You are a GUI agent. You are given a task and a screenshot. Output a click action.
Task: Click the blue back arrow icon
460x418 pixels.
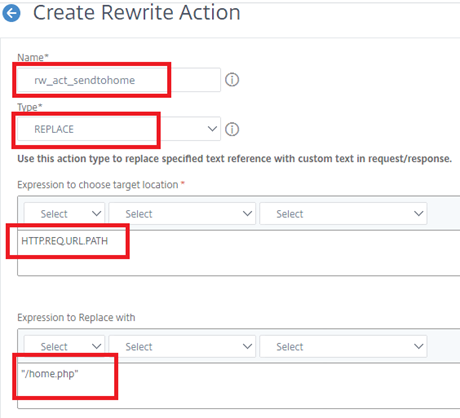click(11, 13)
